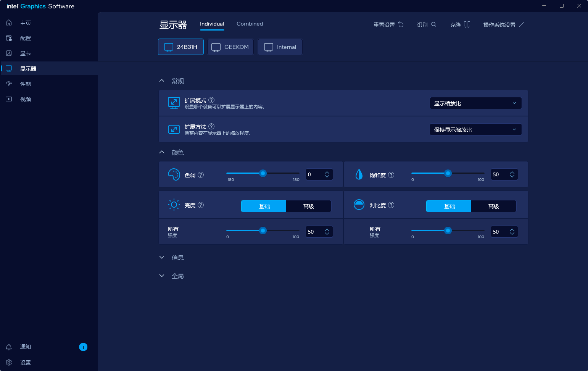Image resolution: width=588 pixels, height=371 pixels.
Task: Switch brightness mode to 高级
Action: pyautogui.click(x=308, y=206)
